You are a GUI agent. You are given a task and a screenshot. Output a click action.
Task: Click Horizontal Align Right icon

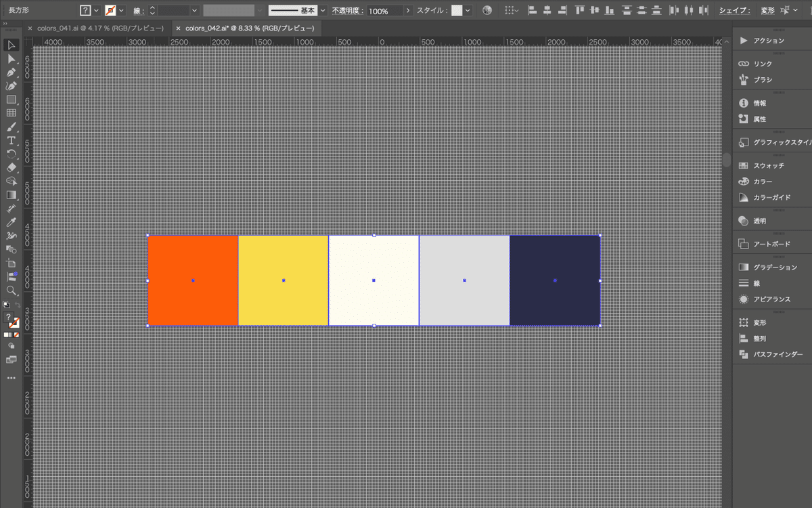(562, 11)
